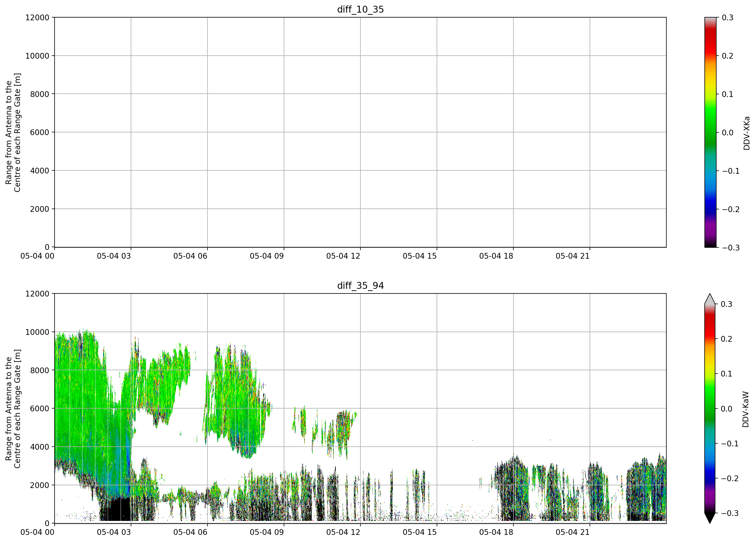Click the 0.3 tick on DDV-XKa colorbar
Viewport: 756px width, 542px height.
point(728,17)
